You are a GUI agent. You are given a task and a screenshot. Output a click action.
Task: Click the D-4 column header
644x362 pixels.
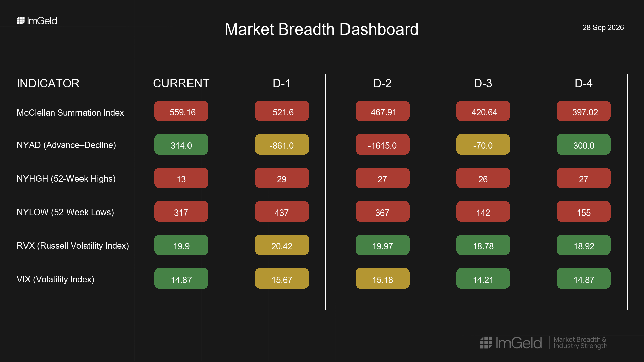click(584, 83)
